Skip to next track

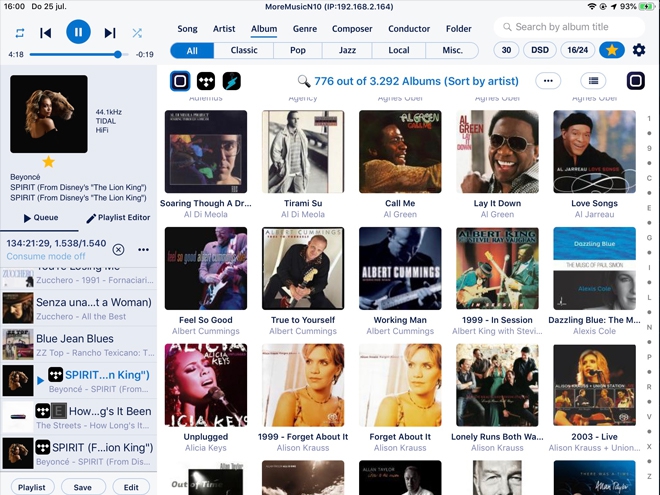(x=110, y=33)
